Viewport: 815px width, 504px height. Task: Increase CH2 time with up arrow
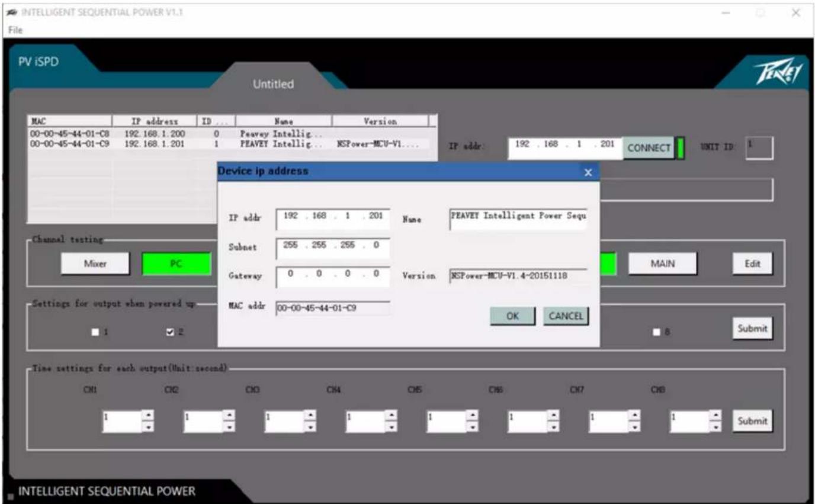[x=230, y=415]
